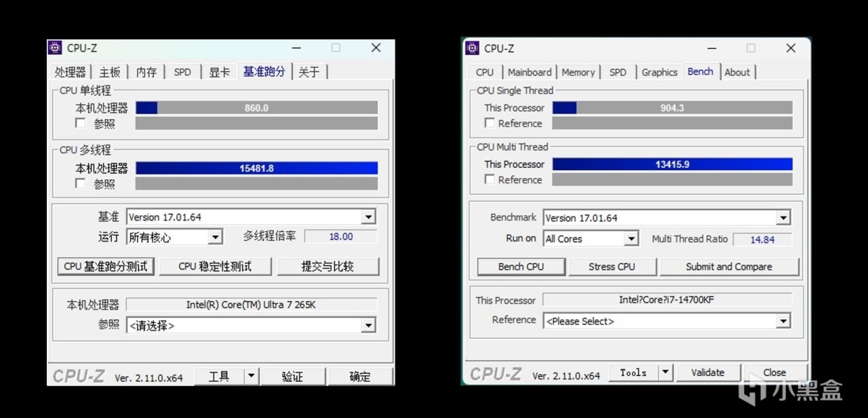Click the 验证 button
868x418 pixels.
292,377
